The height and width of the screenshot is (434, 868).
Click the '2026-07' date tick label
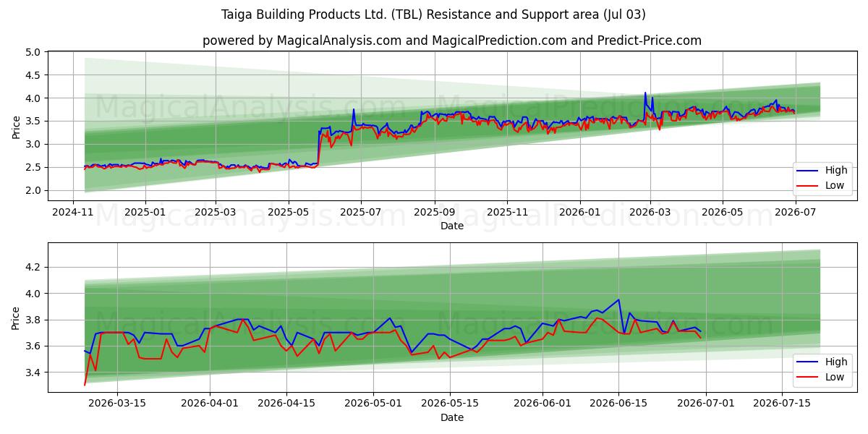(795, 212)
